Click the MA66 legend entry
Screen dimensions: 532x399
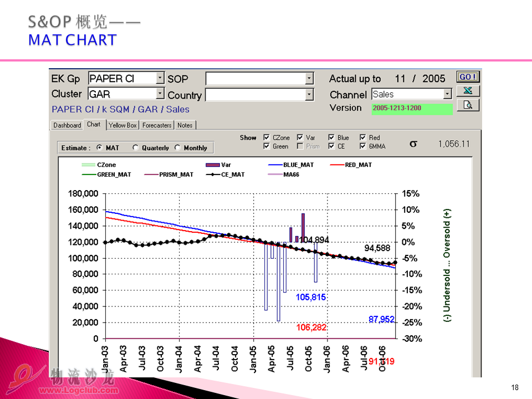coord(284,175)
